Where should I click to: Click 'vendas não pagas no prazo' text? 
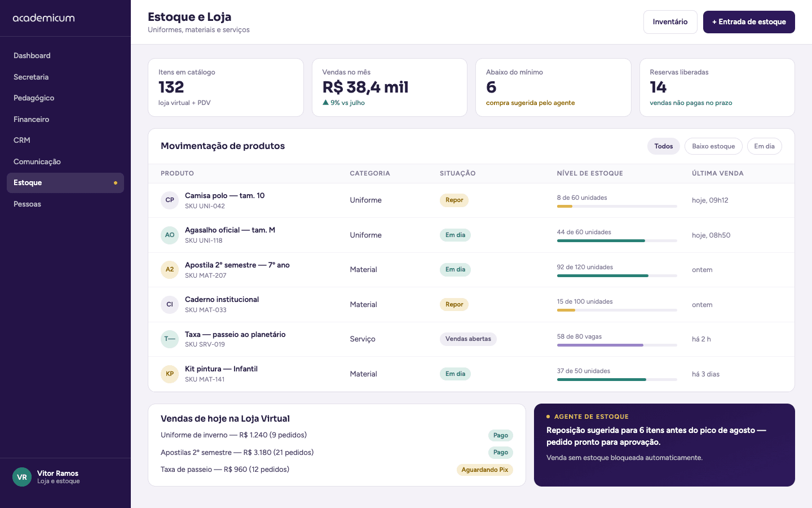(691, 103)
